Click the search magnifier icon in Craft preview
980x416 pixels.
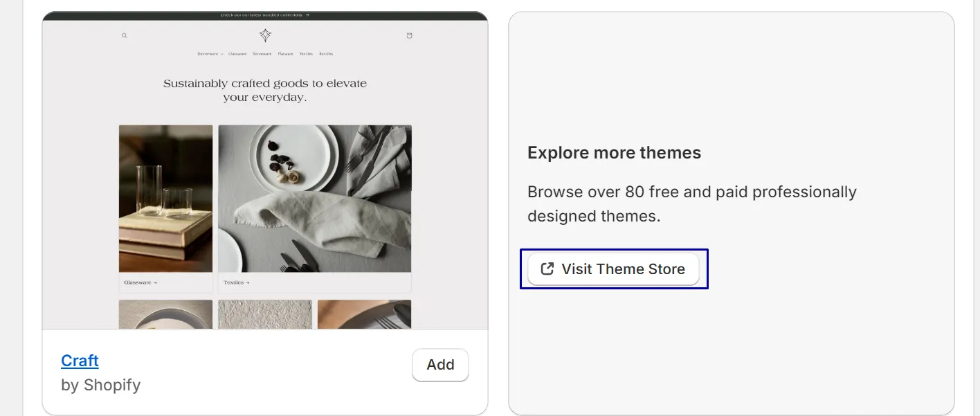125,35
